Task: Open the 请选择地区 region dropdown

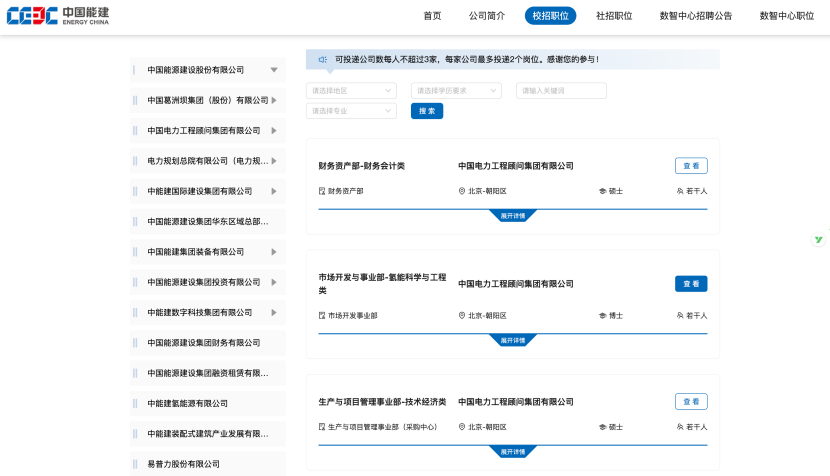Action: [x=351, y=91]
